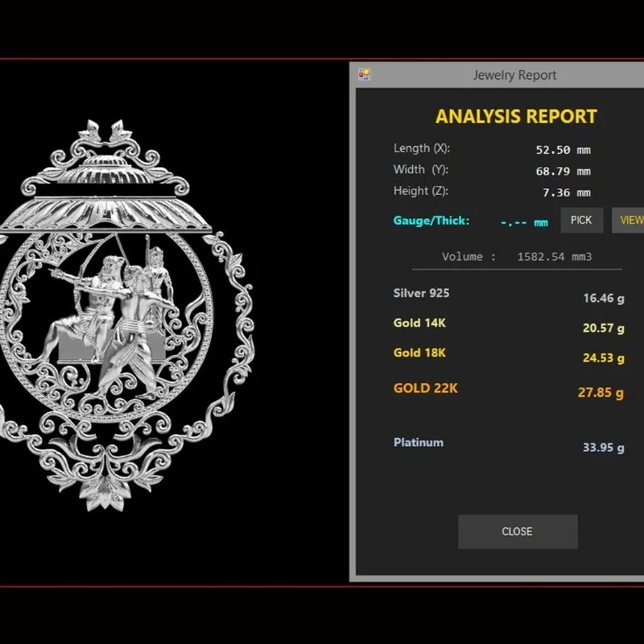Click the Jewelry Report window icon

click(364, 74)
